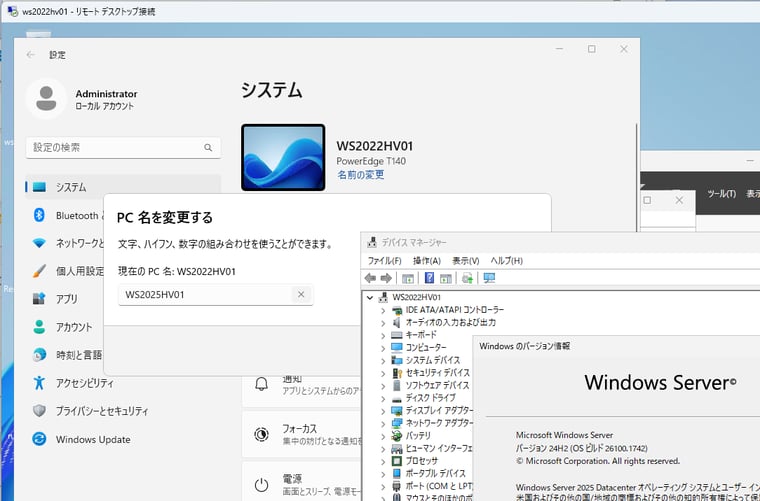The height and width of the screenshot is (501, 760).
Task: Click Device Manager show/hide console tree icon
Action: 408,278
